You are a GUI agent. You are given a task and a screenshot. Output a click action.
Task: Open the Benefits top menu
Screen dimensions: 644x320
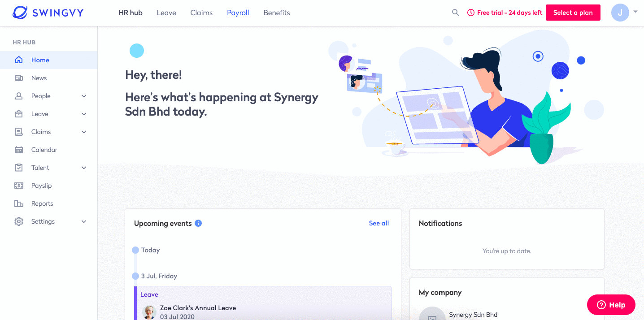pyautogui.click(x=277, y=13)
